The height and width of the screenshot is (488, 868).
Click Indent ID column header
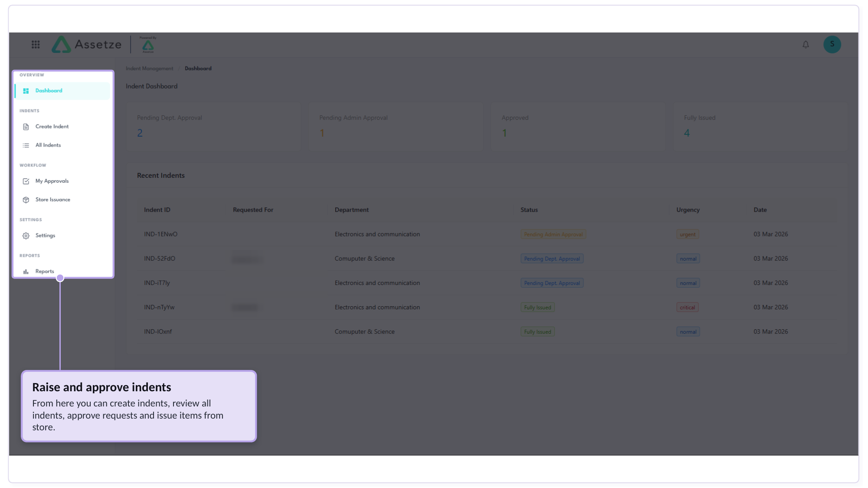pyautogui.click(x=157, y=210)
